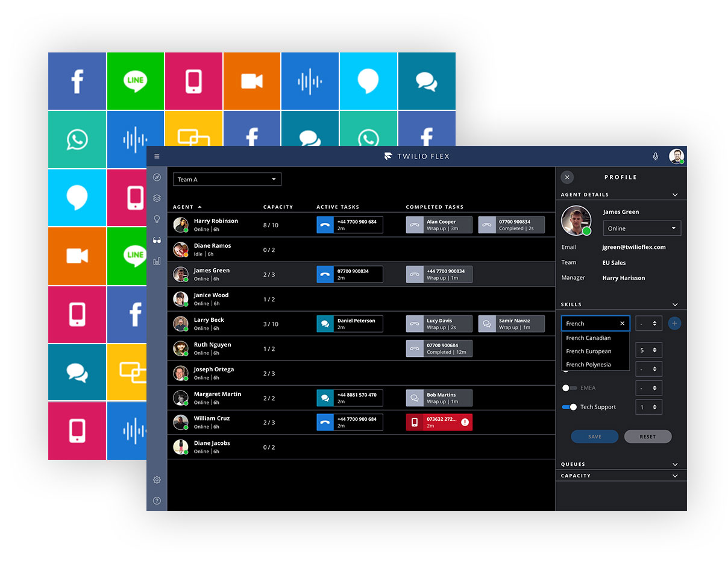Open the user avatar in the header

pyautogui.click(x=677, y=156)
